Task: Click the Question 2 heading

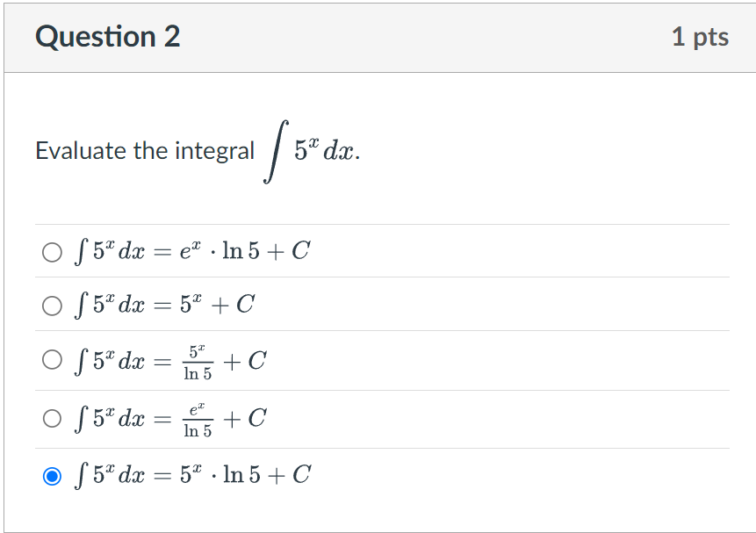Action: click(108, 37)
